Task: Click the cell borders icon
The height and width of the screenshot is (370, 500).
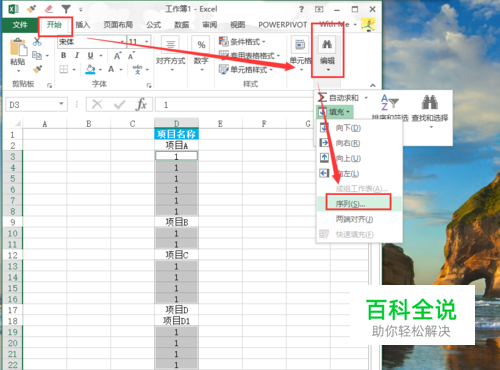Action: tap(64, 69)
